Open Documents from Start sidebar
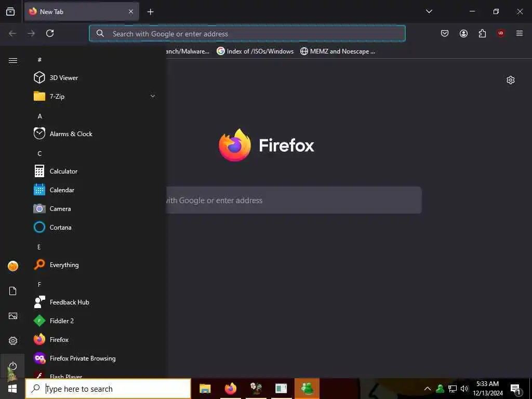This screenshot has width=532, height=399. [x=13, y=291]
